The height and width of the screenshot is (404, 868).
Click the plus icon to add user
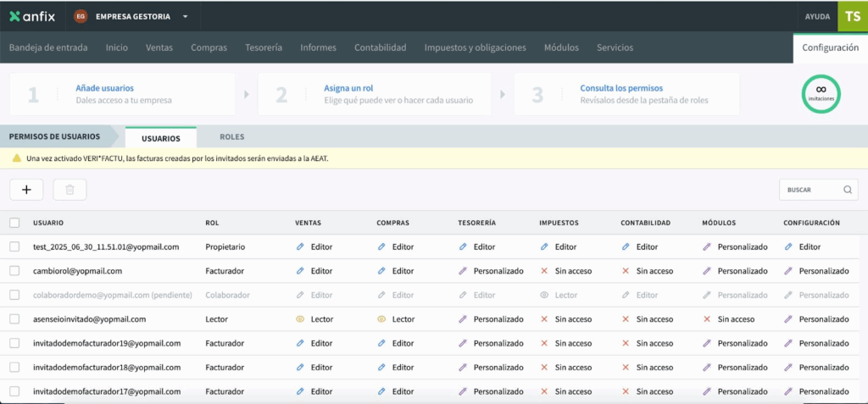[x=26, y=190]
